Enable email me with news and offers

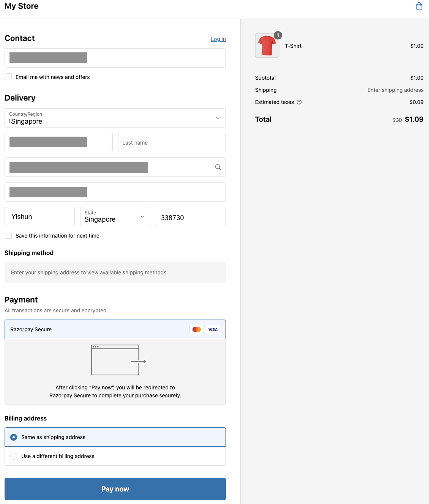8,77
